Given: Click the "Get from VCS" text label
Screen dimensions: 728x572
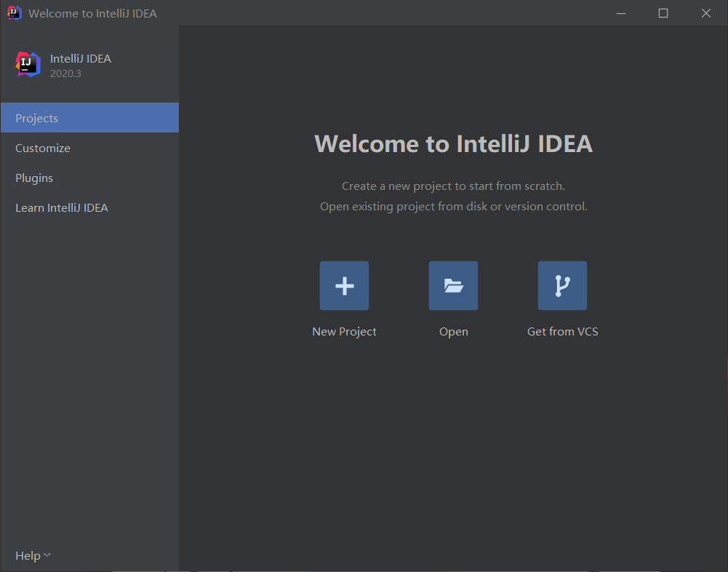Looking at the screenshot, I should click(562, 331).
